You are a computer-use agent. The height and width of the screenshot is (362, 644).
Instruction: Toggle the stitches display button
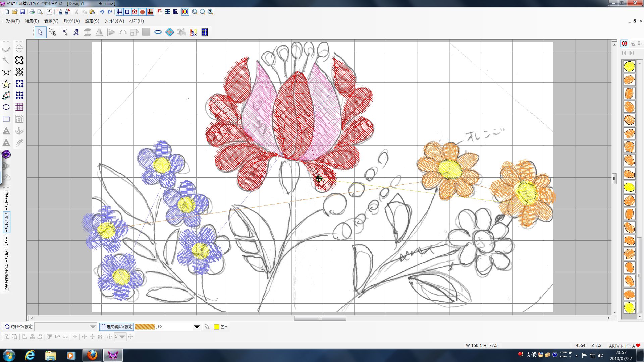[x=142, y=12]
